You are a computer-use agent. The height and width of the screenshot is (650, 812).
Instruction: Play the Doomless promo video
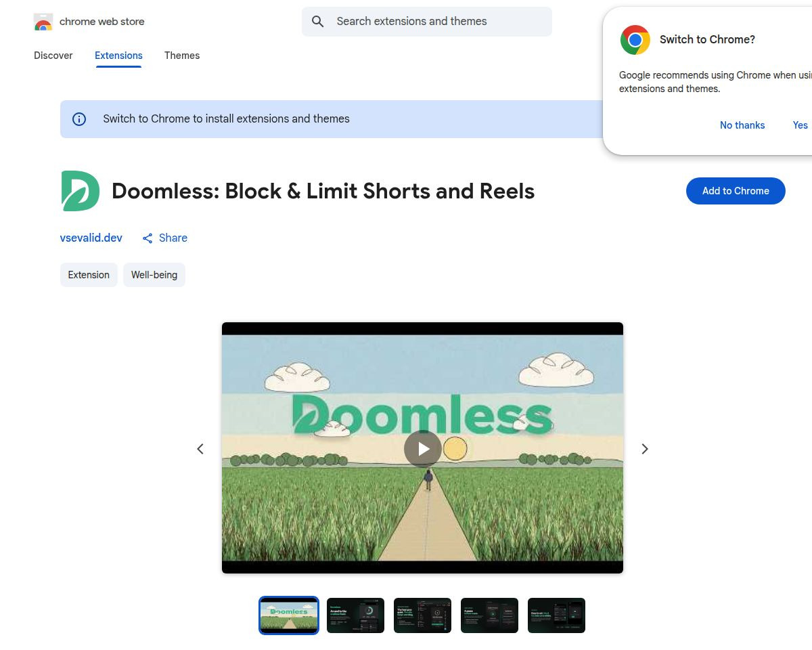click(423, 449)
